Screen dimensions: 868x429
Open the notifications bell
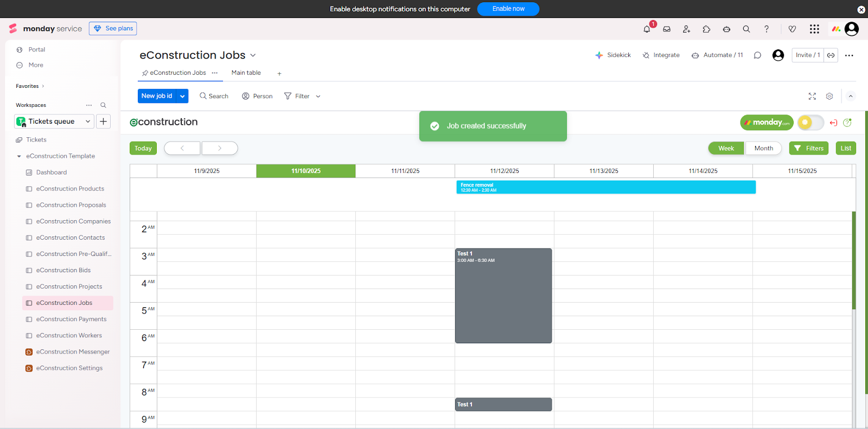point(647,29)
